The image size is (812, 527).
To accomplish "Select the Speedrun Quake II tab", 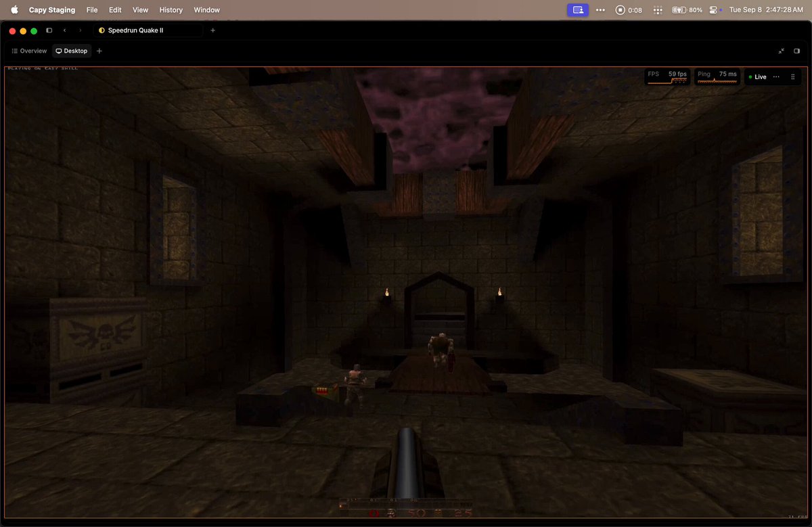I will (x=148, y=30).
